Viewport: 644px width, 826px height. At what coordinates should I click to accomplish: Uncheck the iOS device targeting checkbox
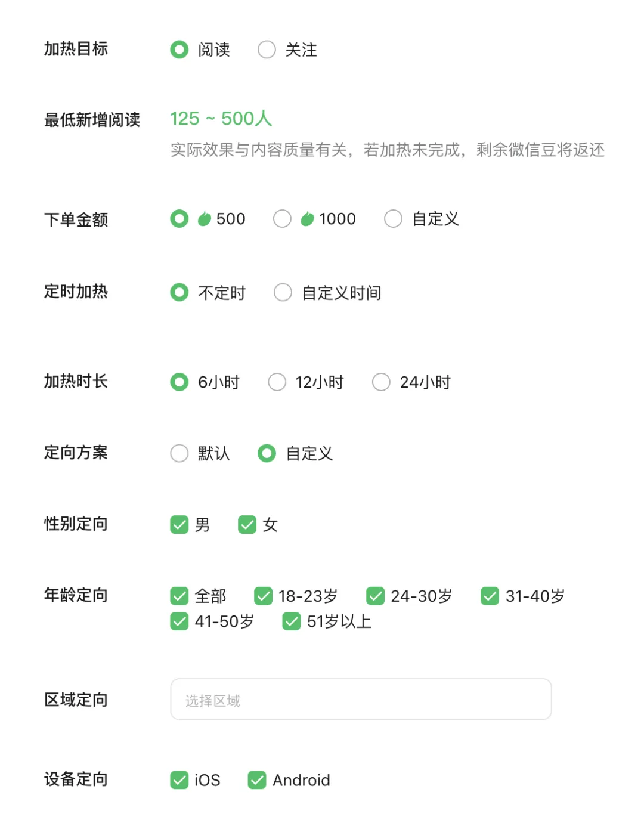click(x=179, y=780)
